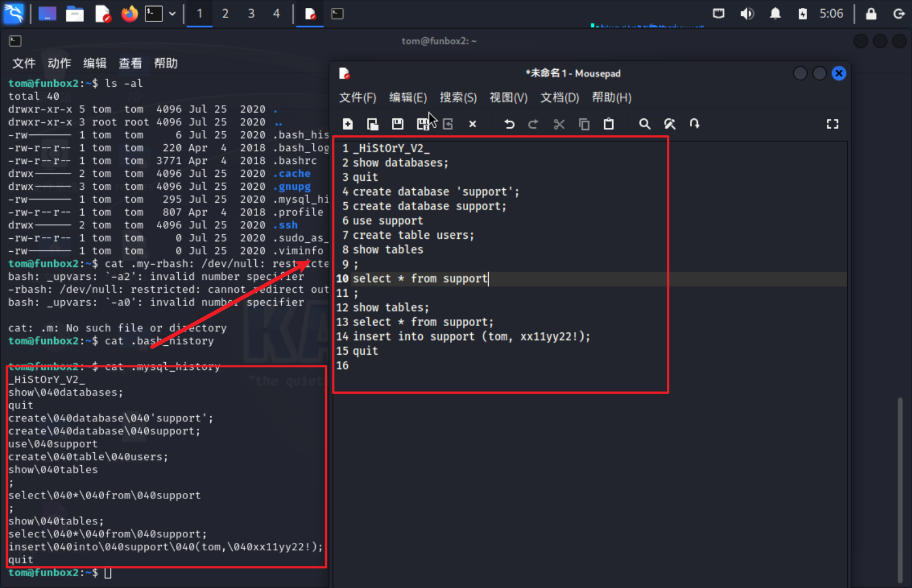This screenshot has width=912, height=588.
Task: Click the display settings tray icon
Action: click(719, 14)
